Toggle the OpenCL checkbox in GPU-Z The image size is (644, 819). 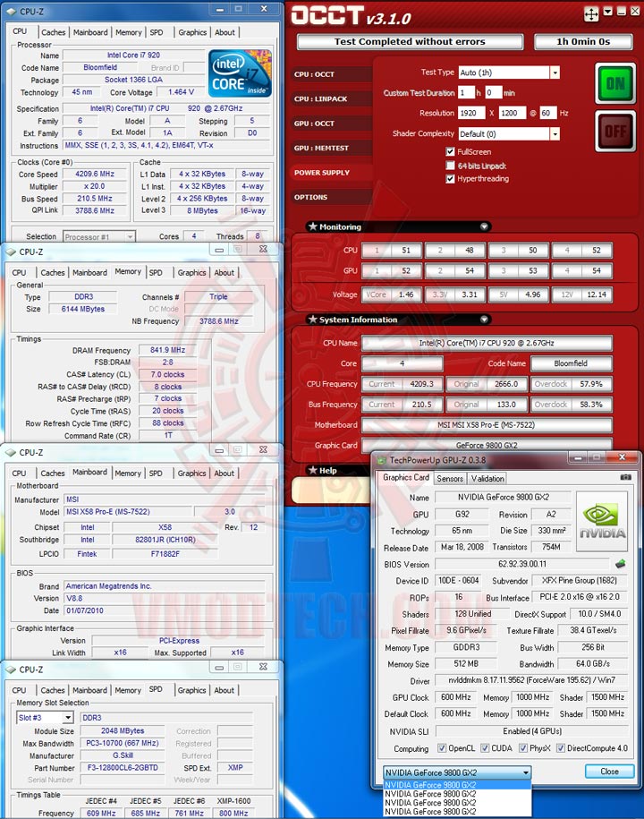pyautogui.click(x=442, y=748)
